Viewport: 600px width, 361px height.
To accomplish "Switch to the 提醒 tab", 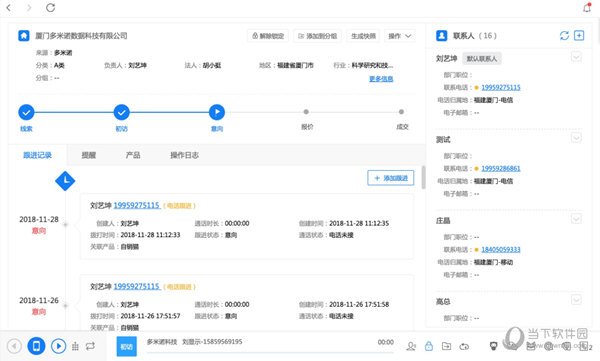I will (89, 155).
